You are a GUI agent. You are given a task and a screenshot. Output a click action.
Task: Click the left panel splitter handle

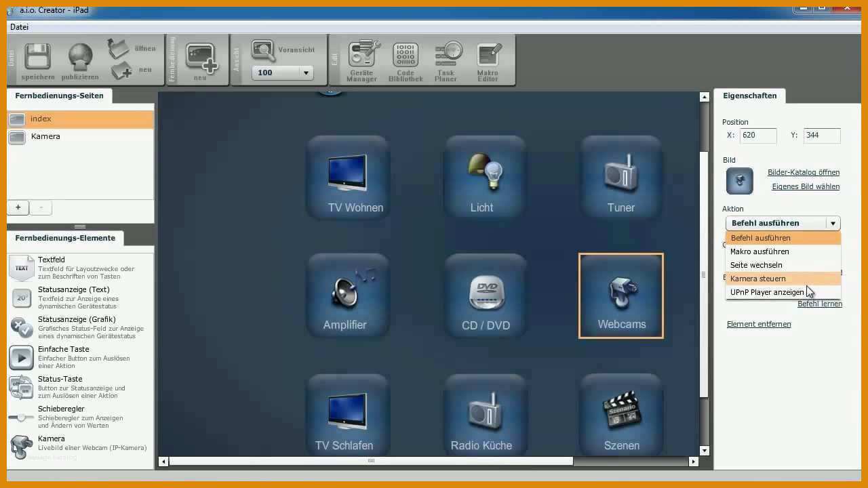click(x=80, y=226)
